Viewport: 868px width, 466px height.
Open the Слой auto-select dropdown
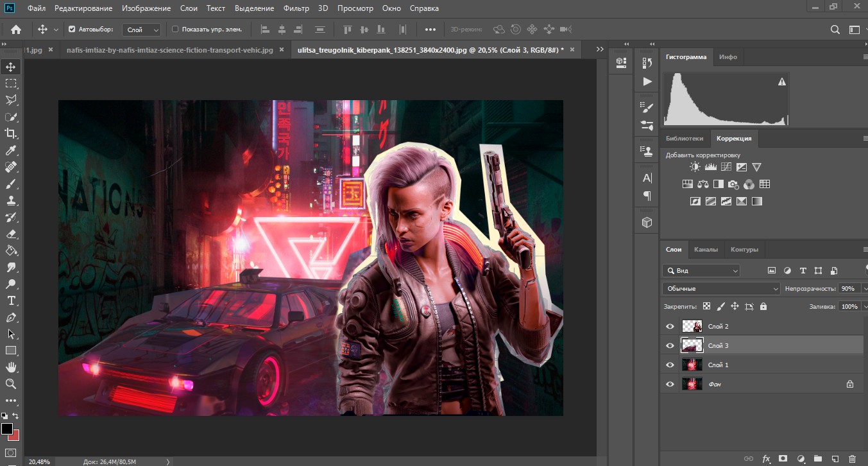click(141, 30)
